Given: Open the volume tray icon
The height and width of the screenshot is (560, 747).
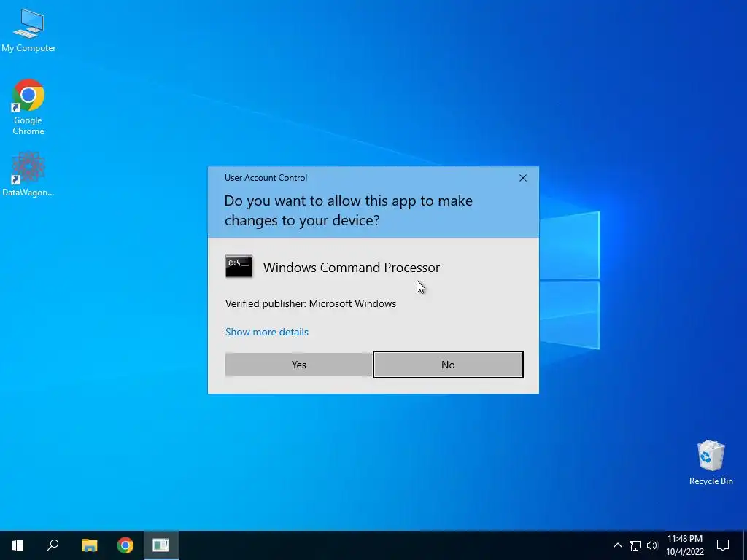Looking at the screenshot, I should 652,545.
